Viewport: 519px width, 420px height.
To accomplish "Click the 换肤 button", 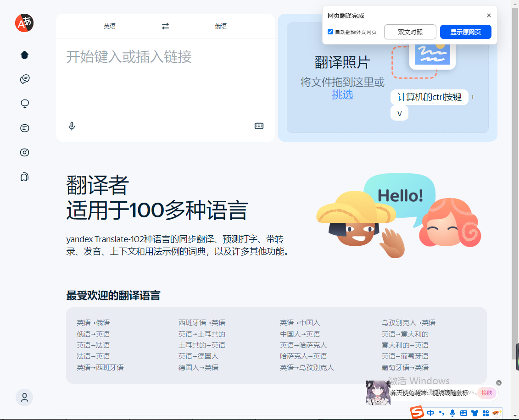I will click(x=486, y=393).
